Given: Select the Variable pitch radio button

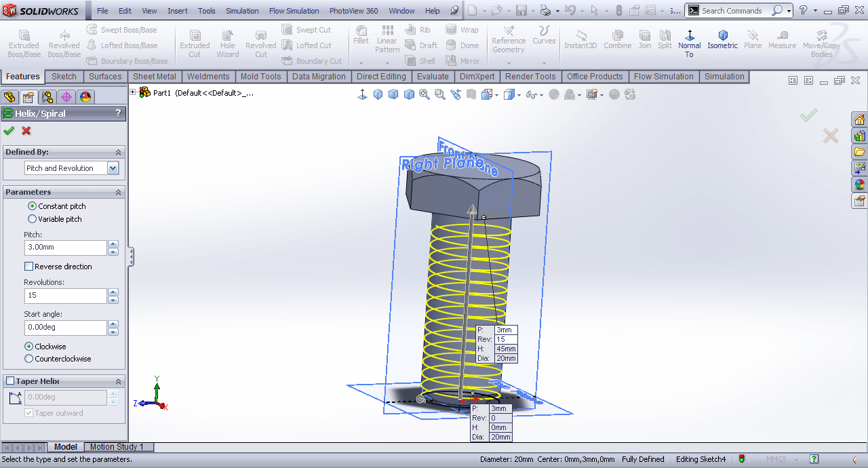Looking at the screenshot, I should [x=32, y=219].
